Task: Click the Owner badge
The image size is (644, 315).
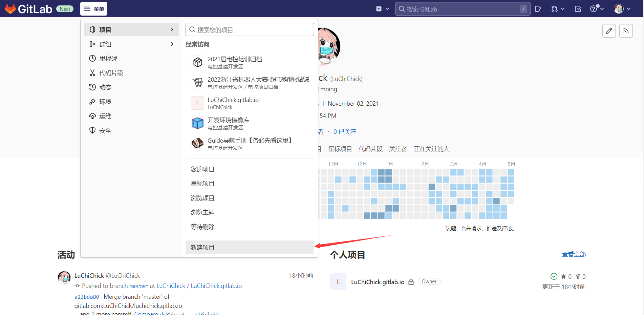Action: coord(429,281)
